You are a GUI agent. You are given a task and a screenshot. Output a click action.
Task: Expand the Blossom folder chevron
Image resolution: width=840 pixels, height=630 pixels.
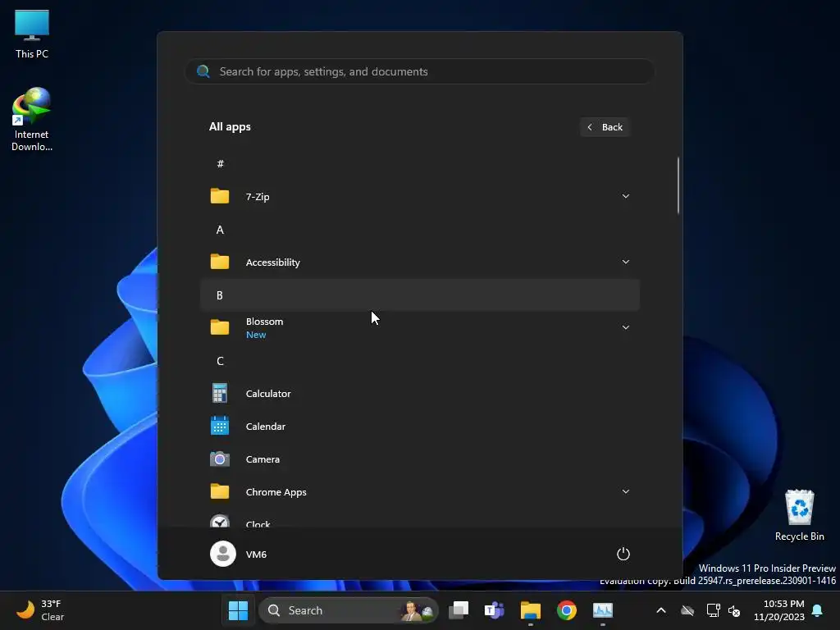click(x=625, y=327)
